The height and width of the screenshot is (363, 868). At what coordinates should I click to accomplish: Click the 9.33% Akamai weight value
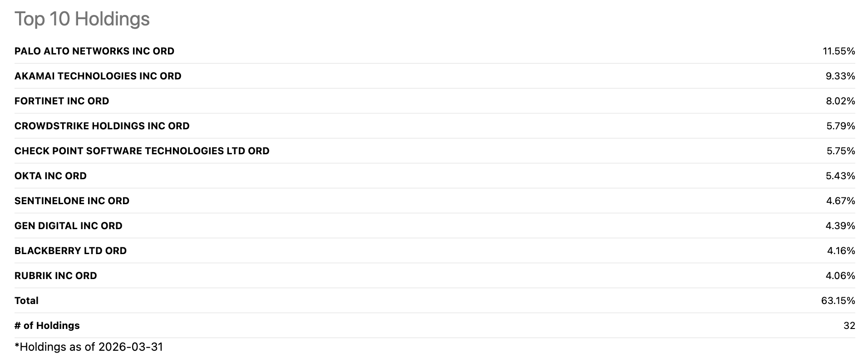pos(840,76)
